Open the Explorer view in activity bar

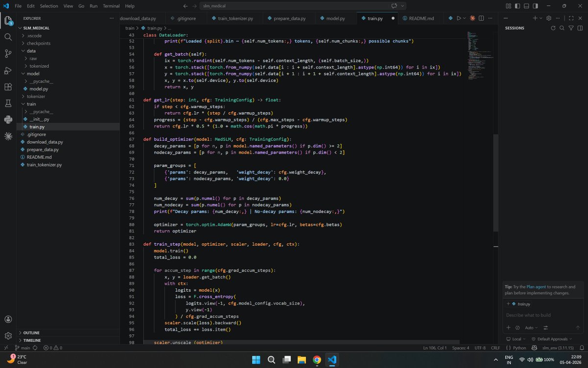(8, 21)
